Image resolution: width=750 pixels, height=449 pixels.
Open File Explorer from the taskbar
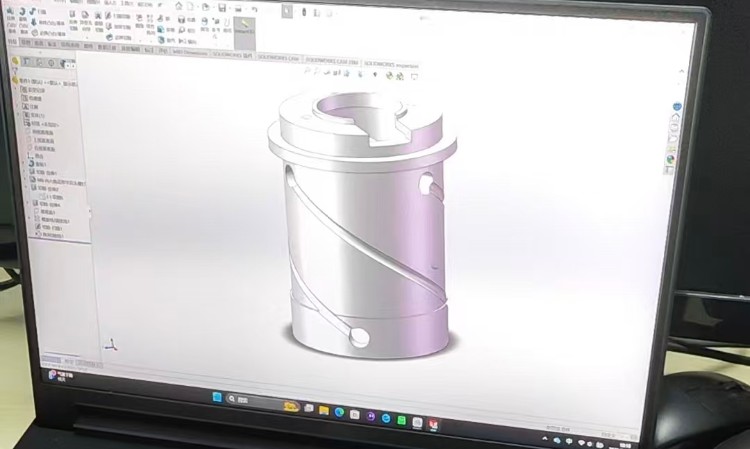click(x=324, y=410)
